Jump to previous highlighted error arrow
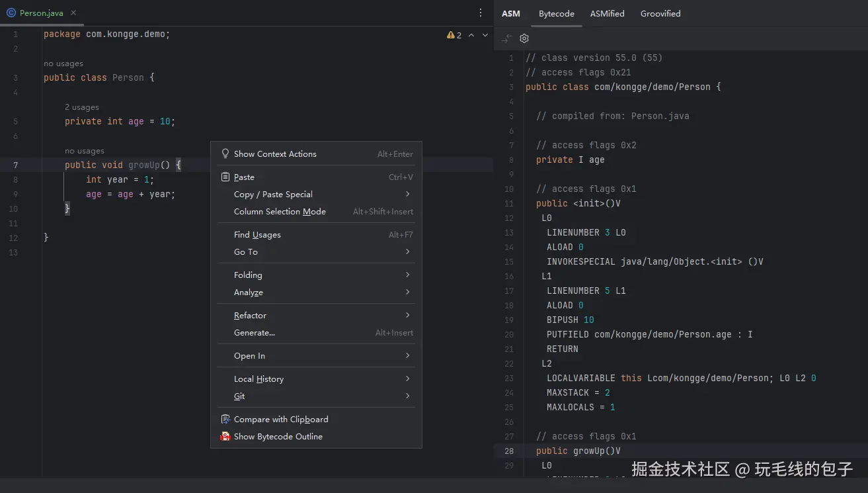The width and height of the screenshot is (868, 493). coord(471,35)
